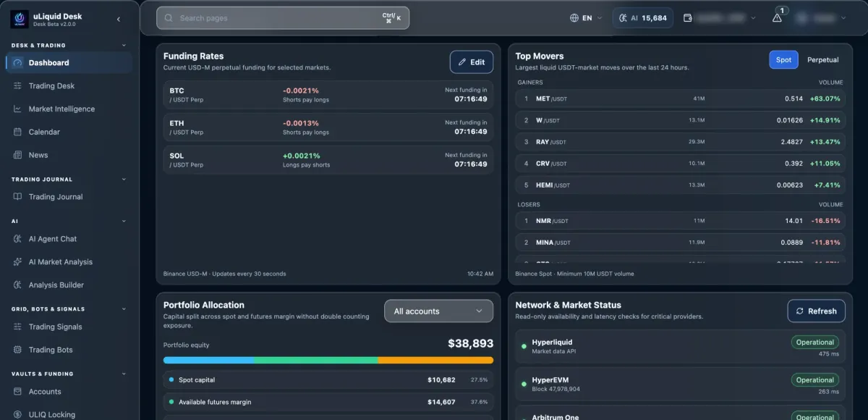Click the search magnifier icon
Viewport: 868px width, 420px height.
pyautogui.click(x=169, y=18)
